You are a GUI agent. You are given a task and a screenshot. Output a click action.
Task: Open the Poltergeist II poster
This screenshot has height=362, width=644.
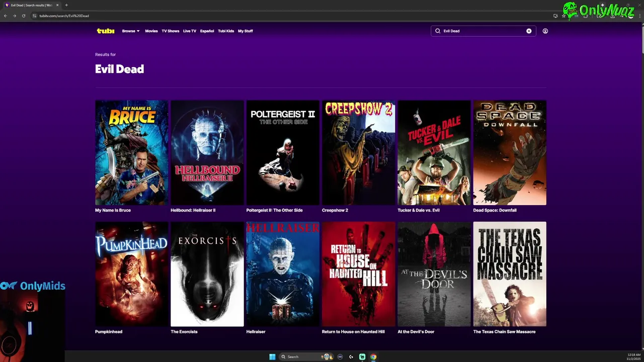[x=283, y=153]
